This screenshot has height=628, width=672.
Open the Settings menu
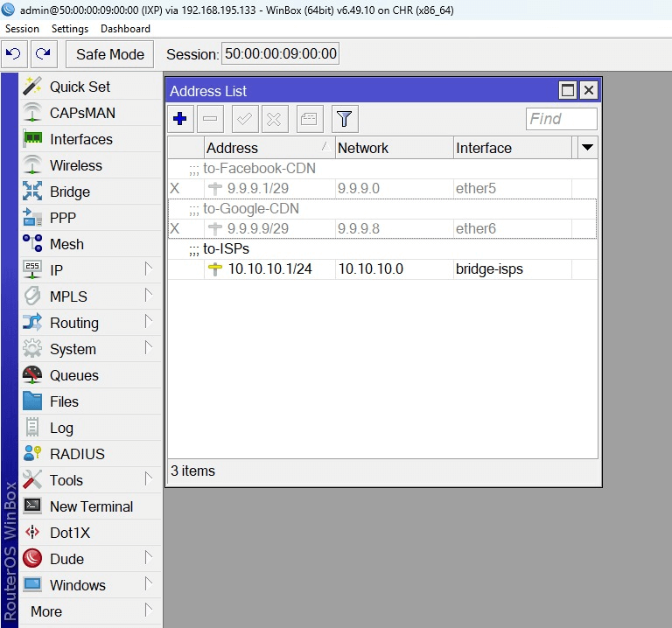pos(69,29)
